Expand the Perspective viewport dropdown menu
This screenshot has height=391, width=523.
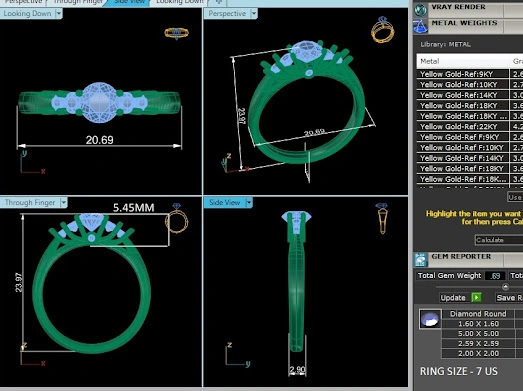254,14
